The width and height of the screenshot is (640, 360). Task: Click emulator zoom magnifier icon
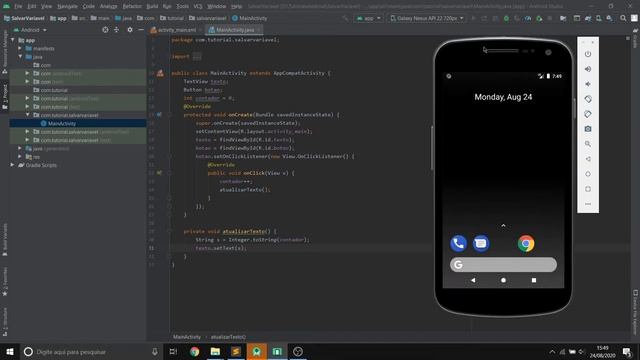588,144
